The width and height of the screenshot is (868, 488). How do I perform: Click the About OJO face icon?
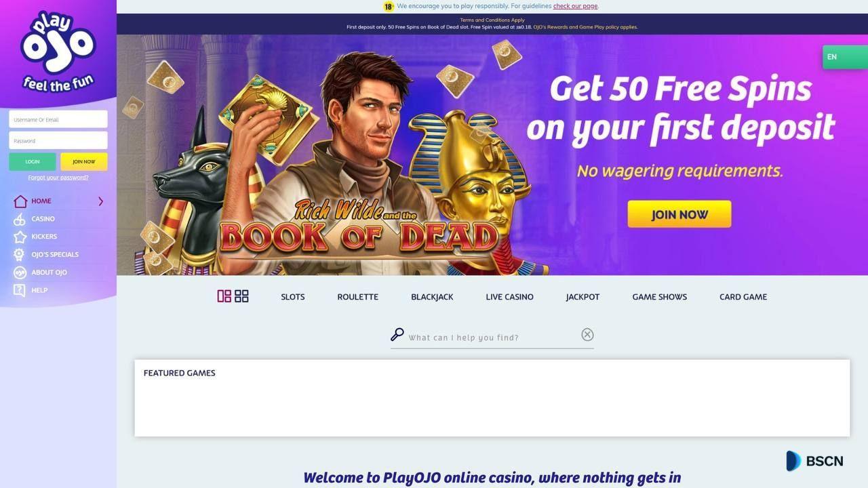(20, 272)
